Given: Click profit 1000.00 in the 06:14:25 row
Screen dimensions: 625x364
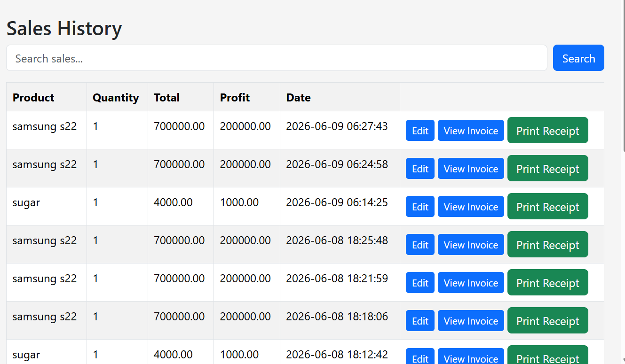Looking at the screenshot, I should 239,202.
